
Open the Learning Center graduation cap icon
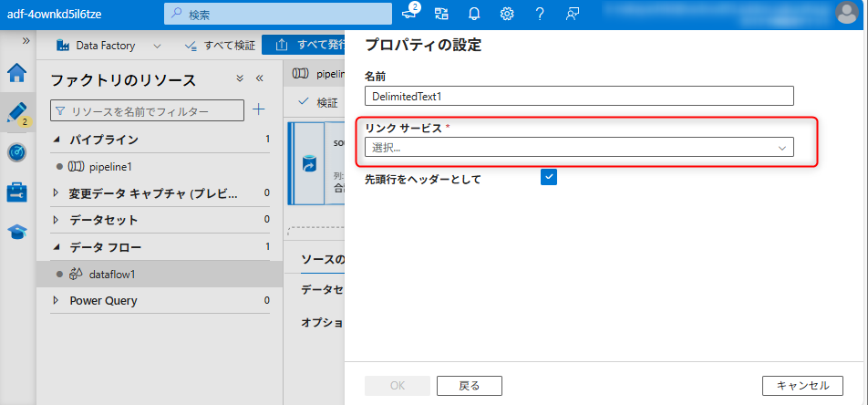pyautogui.click(x=17, y=232)
